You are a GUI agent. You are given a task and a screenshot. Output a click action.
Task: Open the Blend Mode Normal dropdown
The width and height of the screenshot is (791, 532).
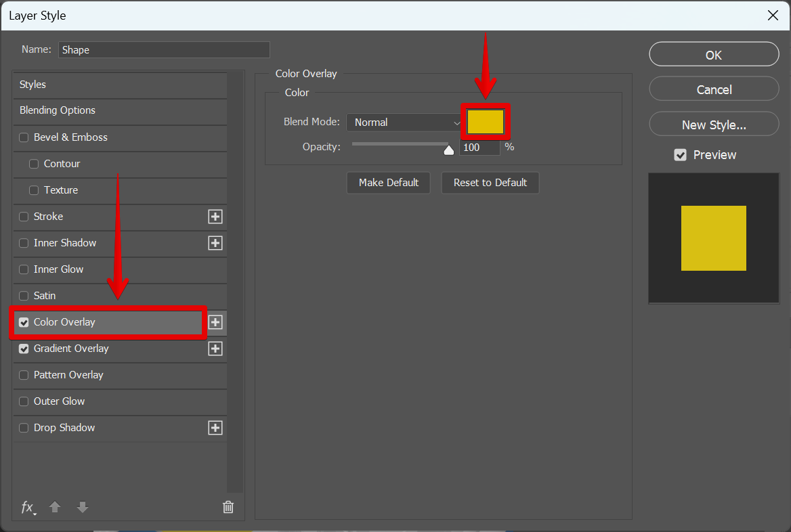(x=404, y=123)
